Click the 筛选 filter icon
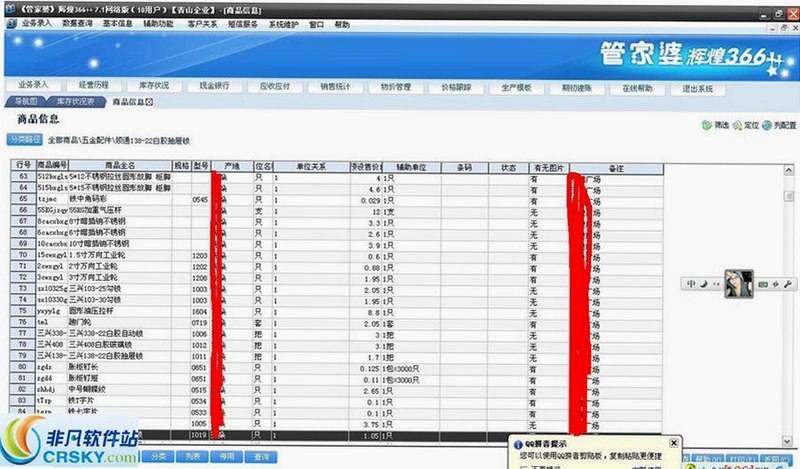Image resolution: width=800 pixels, height=469 pixels. (707, 125)
